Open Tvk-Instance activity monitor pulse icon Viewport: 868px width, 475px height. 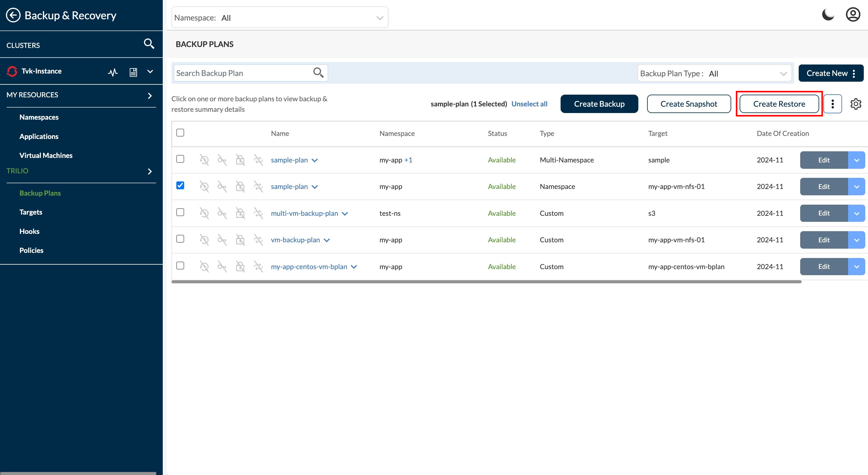click(113, 72)
